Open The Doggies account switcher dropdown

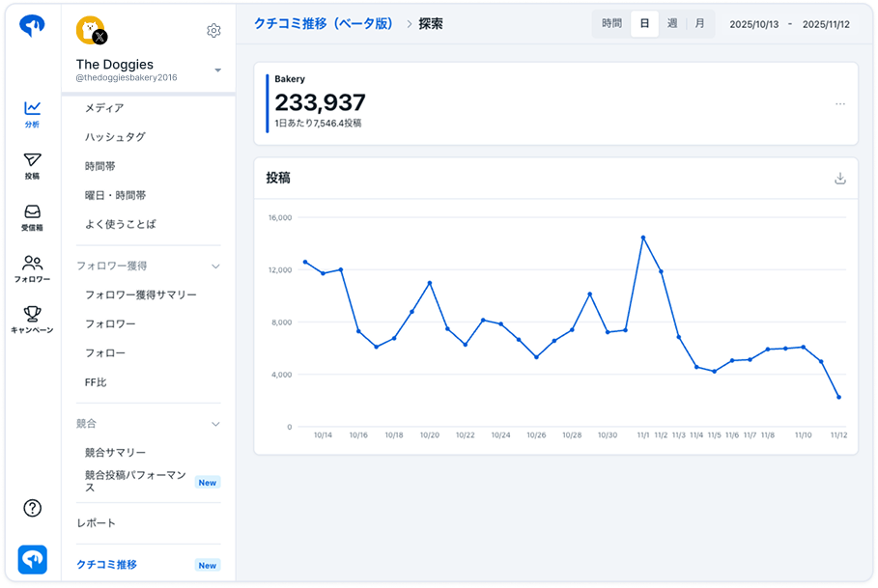click(217, 70)
